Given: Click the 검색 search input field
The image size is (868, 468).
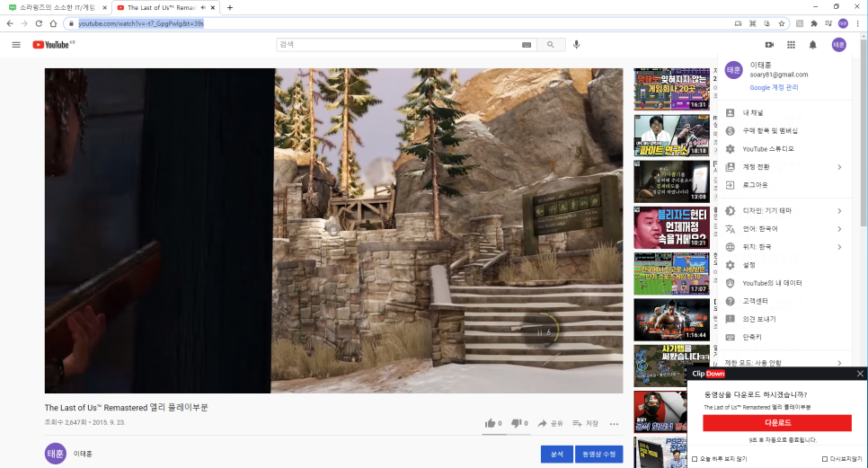Looking at the screenshot, I should point(399,45).
